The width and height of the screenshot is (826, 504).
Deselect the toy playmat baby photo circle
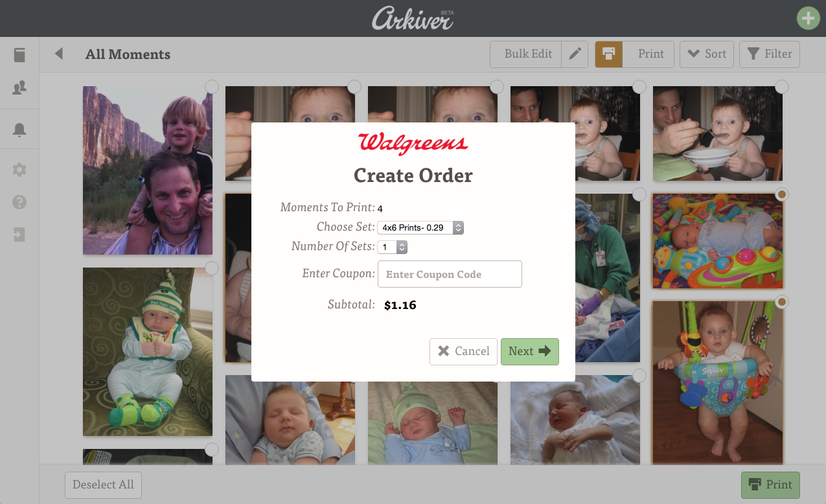[x=782, y=194]
